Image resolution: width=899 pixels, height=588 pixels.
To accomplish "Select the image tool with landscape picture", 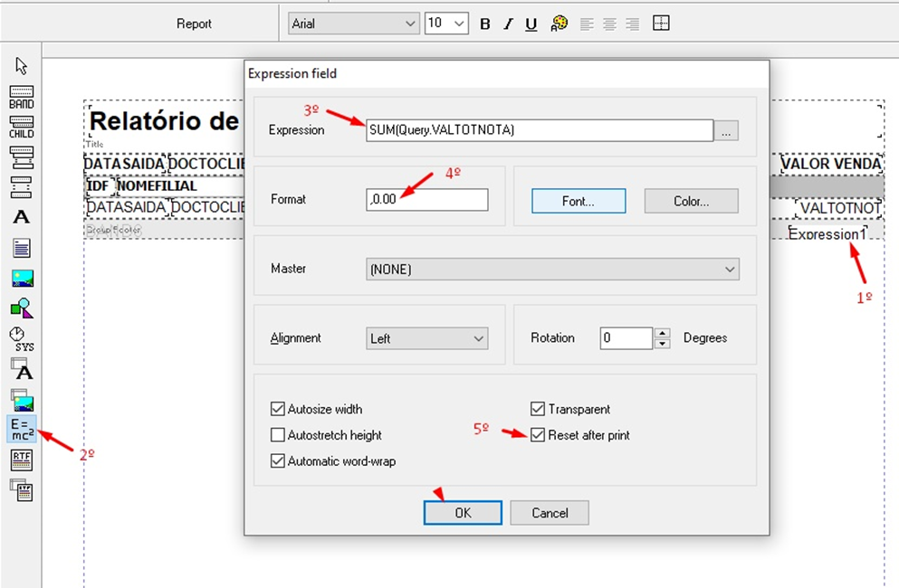I will 22,278.
